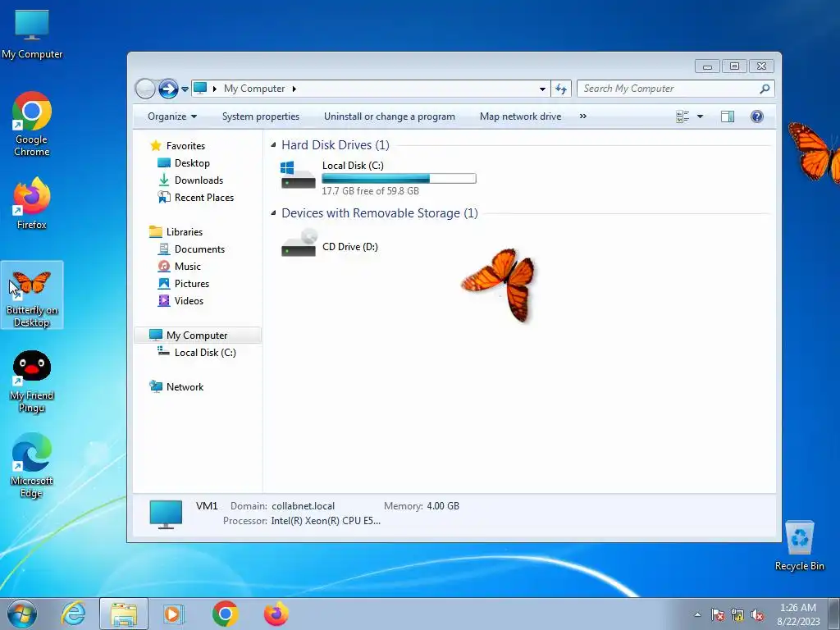Screen dimensions: 840x630
Task: Select the CD Drive (D:) icon
Action: [x=298, y=243]
